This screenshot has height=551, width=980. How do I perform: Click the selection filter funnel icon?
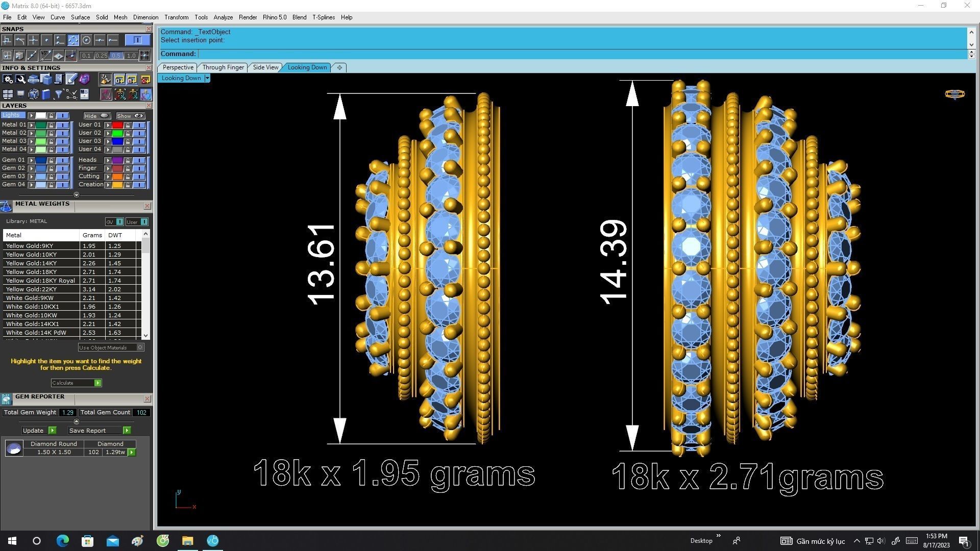[58, 94]
